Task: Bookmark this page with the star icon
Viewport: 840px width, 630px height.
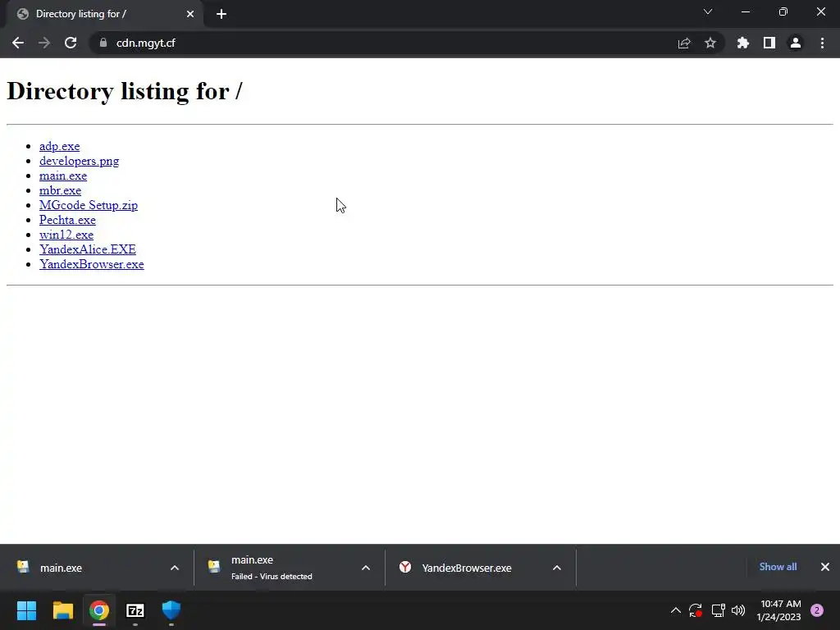Action: pyautogui.click(x=710, y=43)
